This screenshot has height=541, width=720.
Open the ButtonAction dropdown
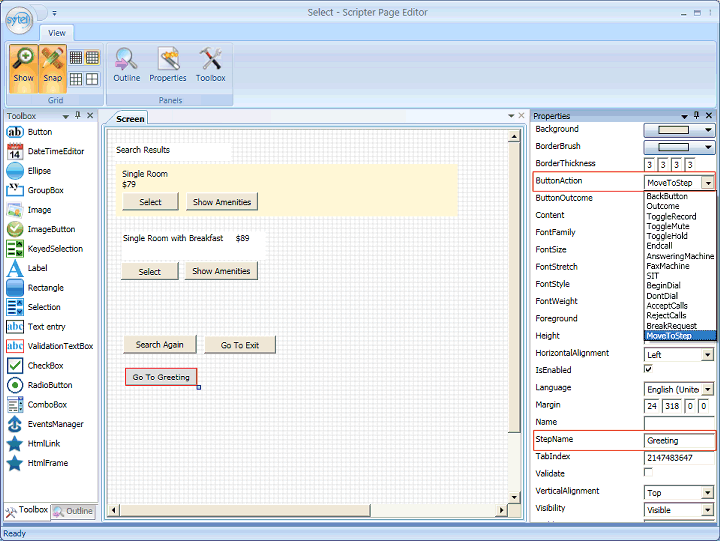pyautogui.click(x=708, y=183)
